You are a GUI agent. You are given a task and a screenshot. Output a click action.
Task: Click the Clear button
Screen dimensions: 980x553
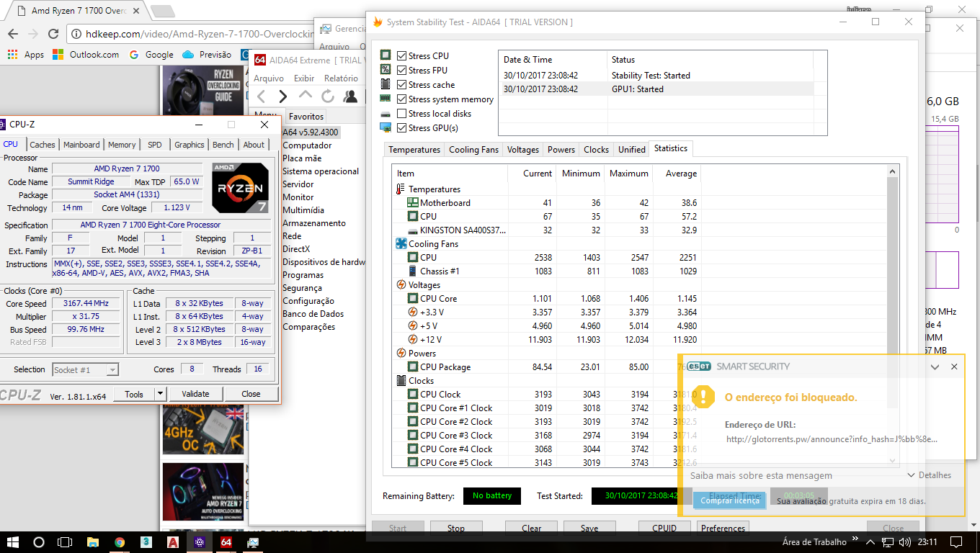coord(531,528)
